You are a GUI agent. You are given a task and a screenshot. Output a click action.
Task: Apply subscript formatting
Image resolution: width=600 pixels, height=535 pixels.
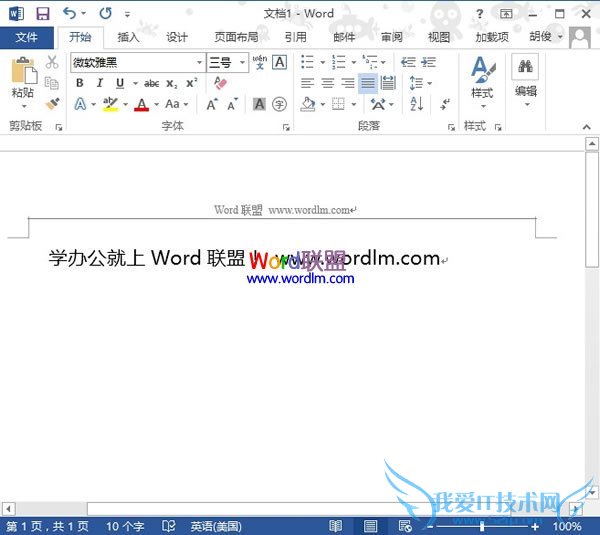coord(171,83)
